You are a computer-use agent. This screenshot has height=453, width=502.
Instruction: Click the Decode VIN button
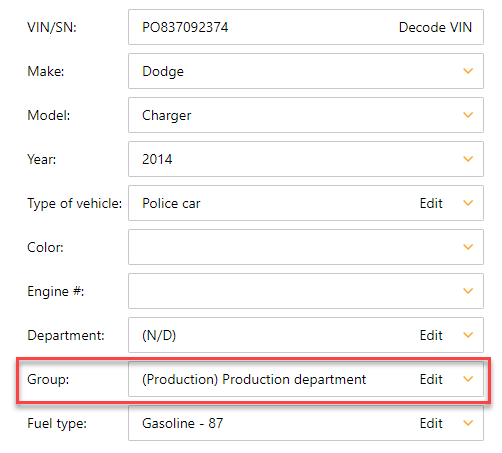(435, 27)
